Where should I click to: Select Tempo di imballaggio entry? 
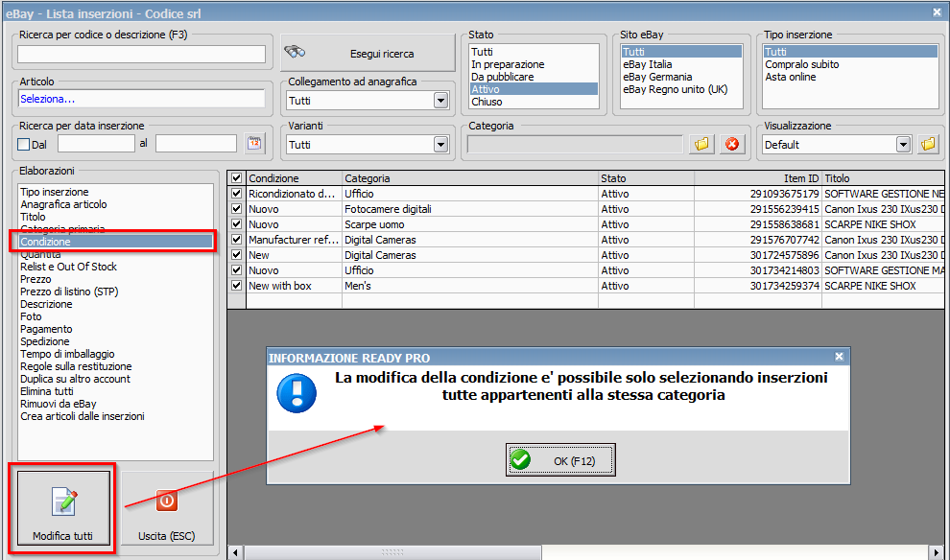[x=67, y=354]
